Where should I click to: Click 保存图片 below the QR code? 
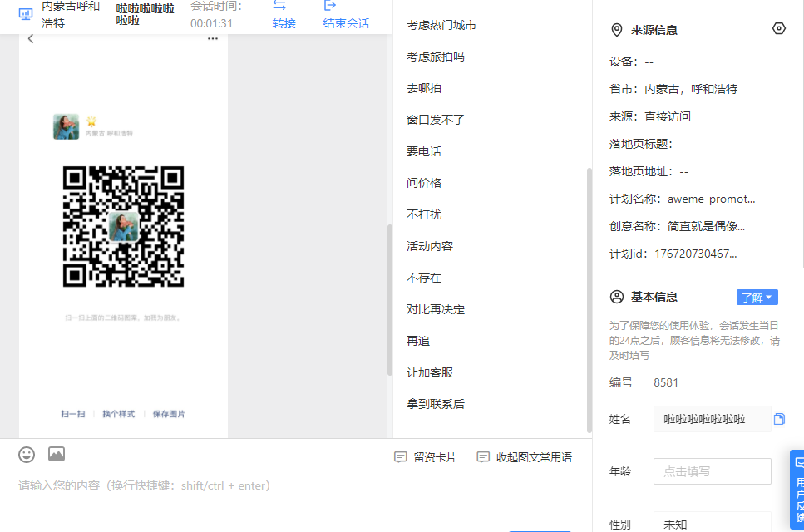[x=169, y=414]
